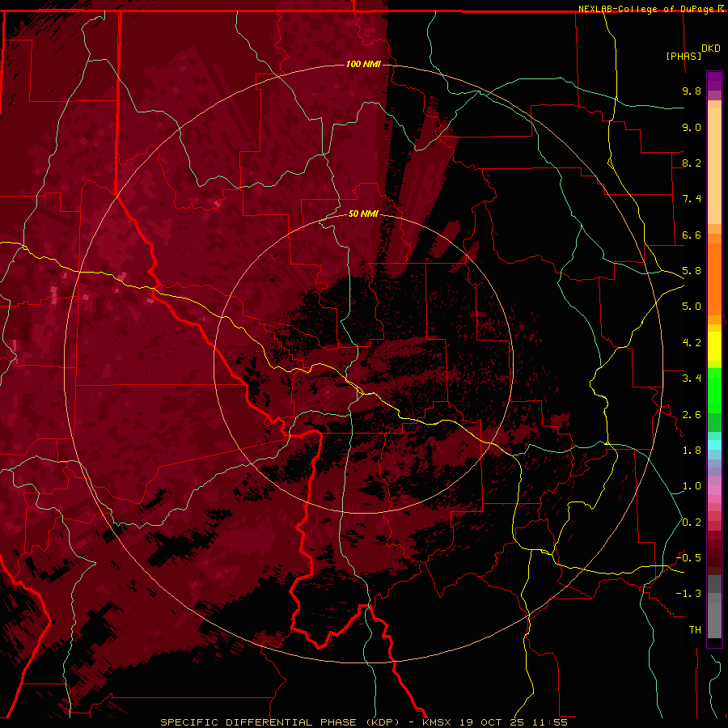
Task: Click the -0.5 scale label
Action: click(688, 558)
